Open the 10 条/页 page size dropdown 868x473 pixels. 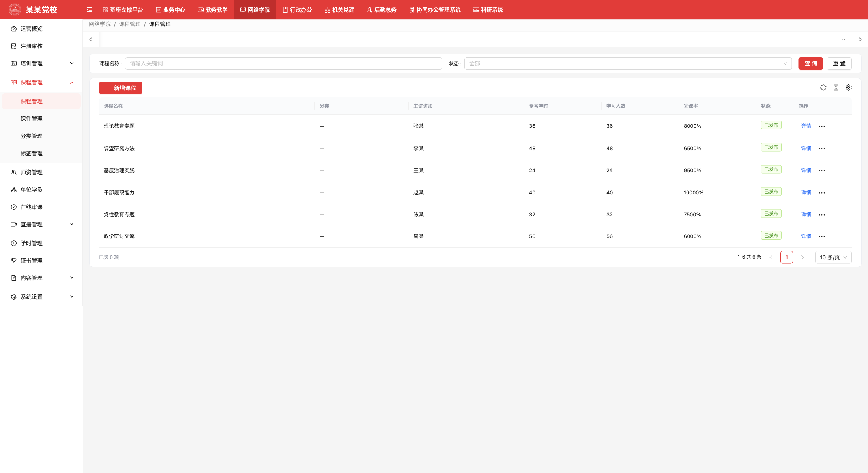(x=833, y=257)
